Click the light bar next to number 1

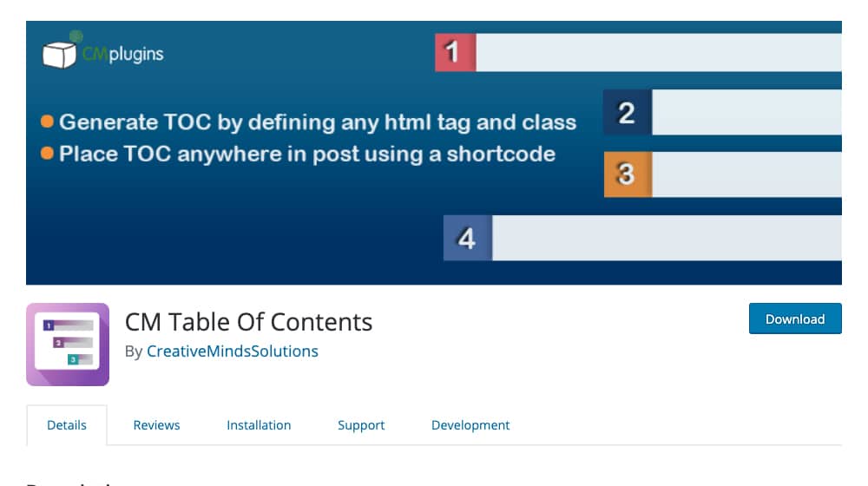coord(659,53)
